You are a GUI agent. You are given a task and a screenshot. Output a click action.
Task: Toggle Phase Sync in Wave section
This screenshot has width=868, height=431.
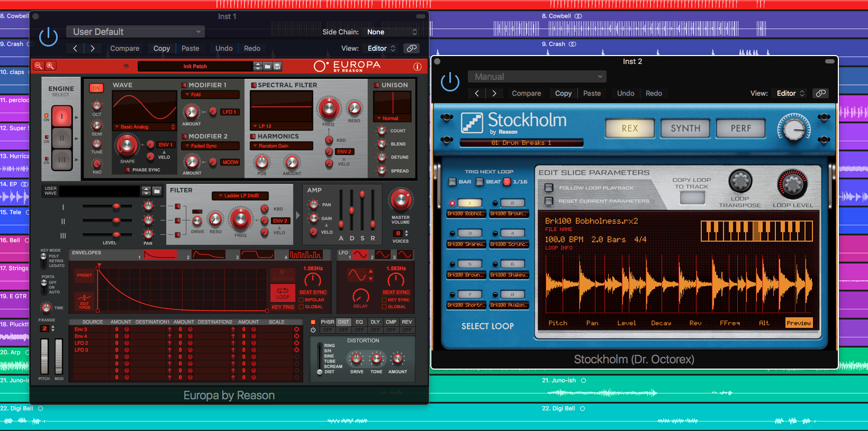tap(128, 170)
